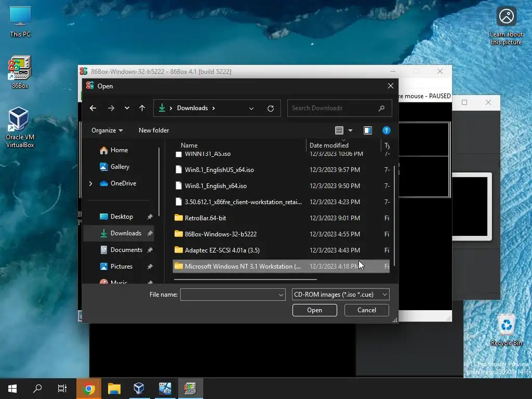Image resolution: width=532 pixels, height=399 pixels.
Task: Open Oracle VM VirtualBox desktop shortcut
Action: click(x=20, y=128)
